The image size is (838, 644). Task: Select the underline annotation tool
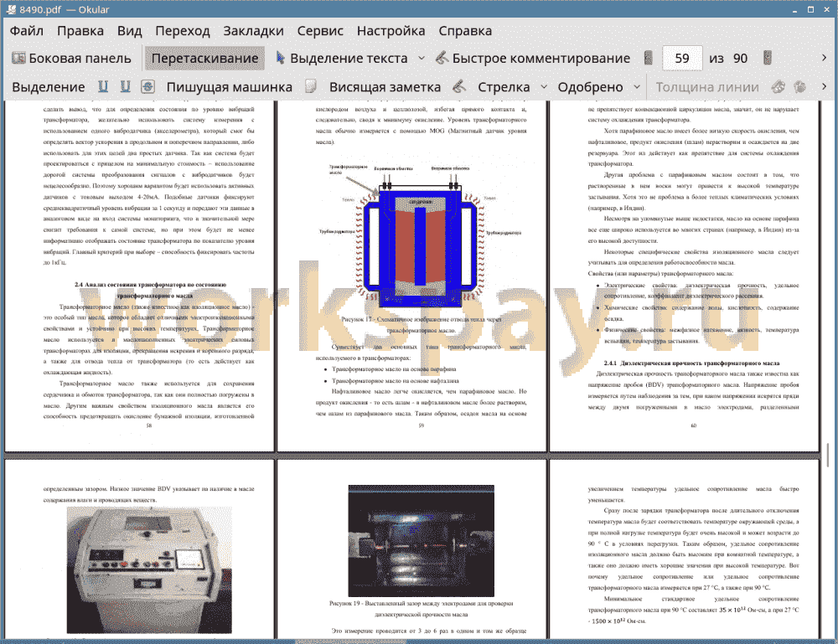click(103, 86)
